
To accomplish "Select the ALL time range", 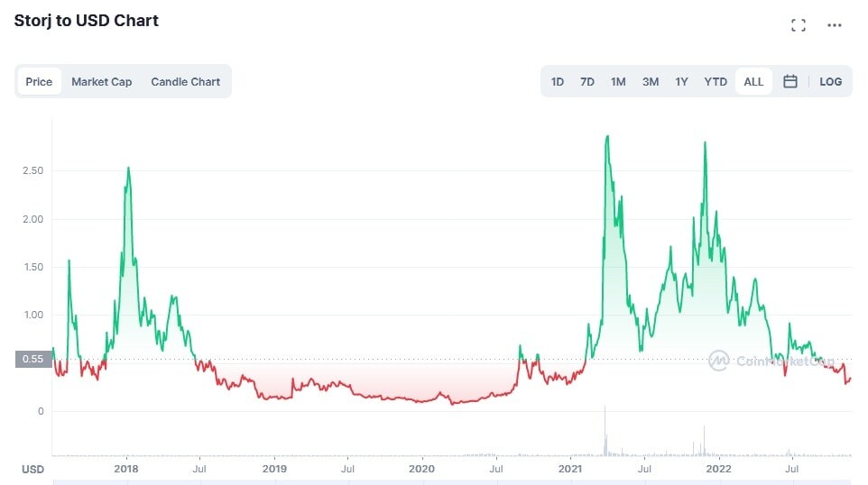I will point(753,82).
